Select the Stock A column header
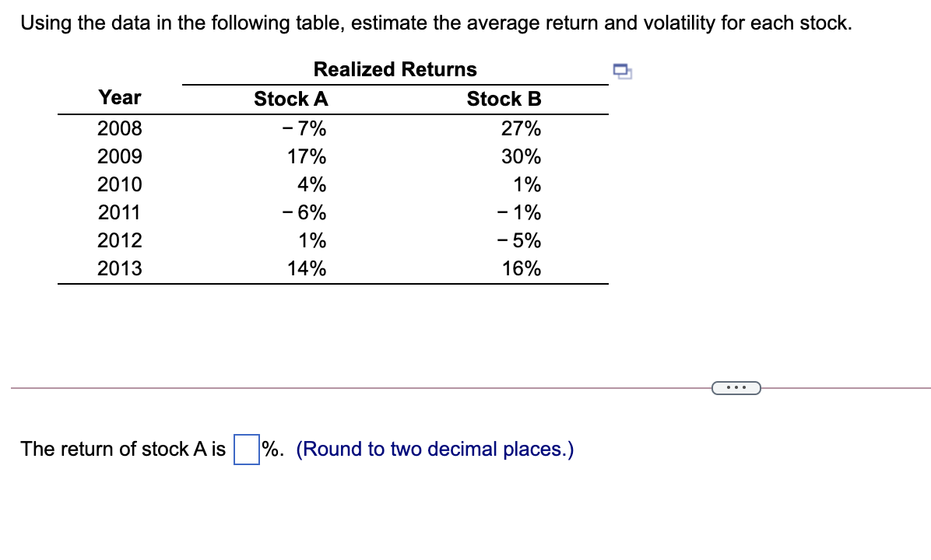This screenshot has height=560, width=931. coord(290,99)
